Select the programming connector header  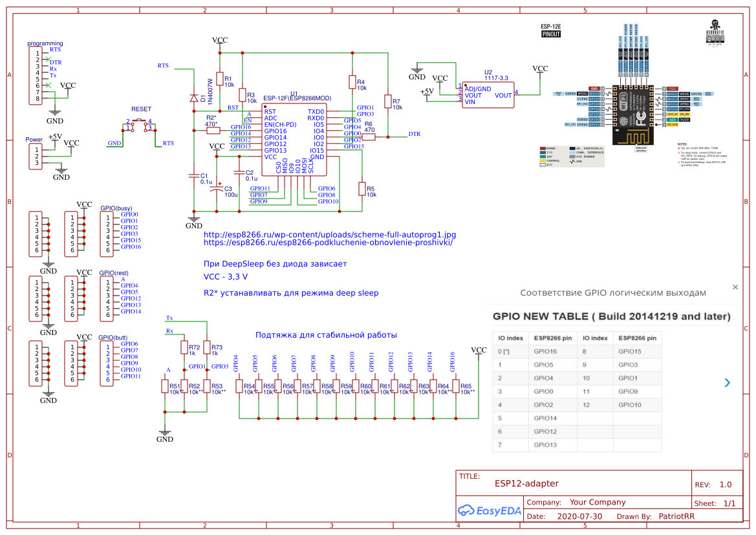pos(38,76)
